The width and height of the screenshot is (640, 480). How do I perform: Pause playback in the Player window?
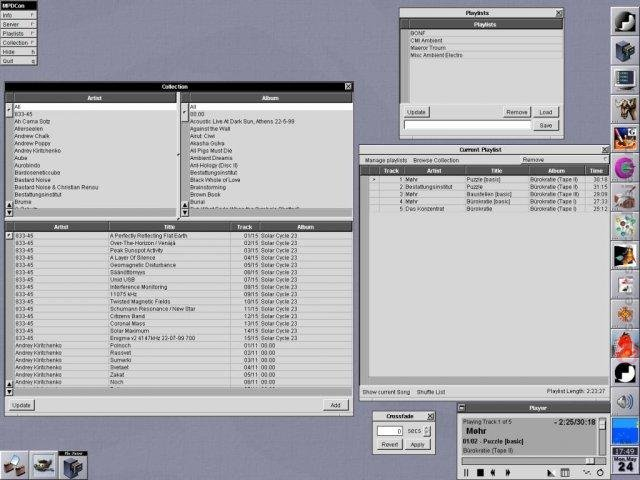[x=466, y=472]
